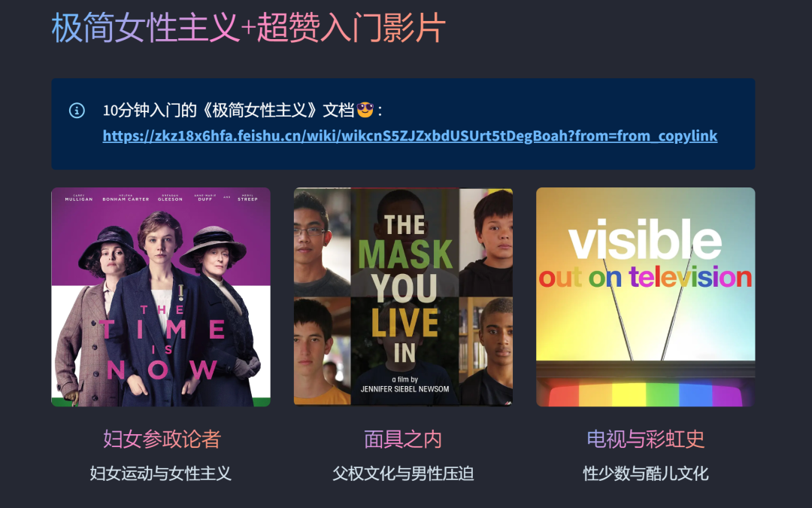Viewport: 812px width, 508px height.
Task: Click the cast names atop the Suffragette poster
Action: click(161, 198)
